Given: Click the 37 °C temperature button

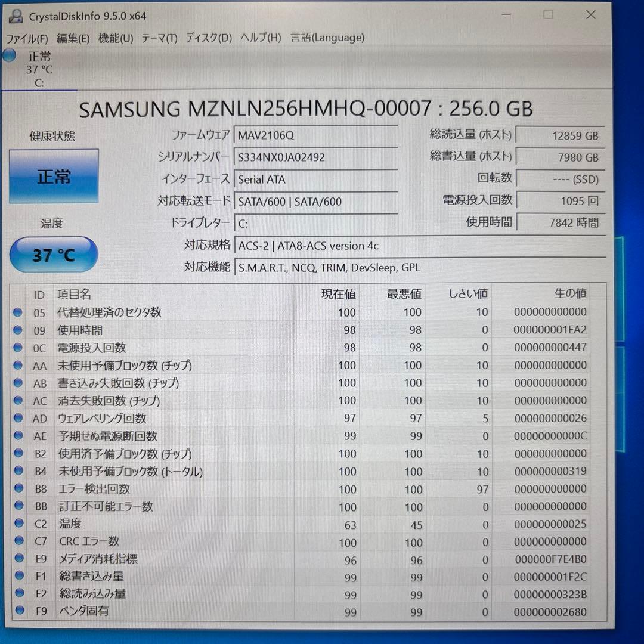Looking at the screenshot, I should point(54,254).
